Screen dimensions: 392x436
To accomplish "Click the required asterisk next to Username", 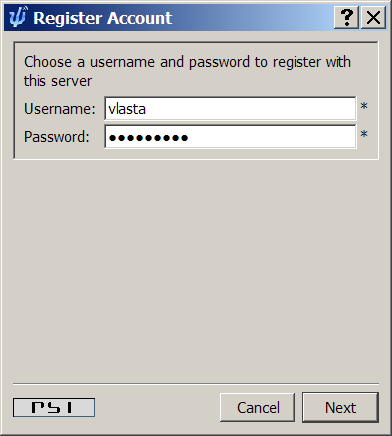I will pyautogui.click(x=364, y=107).
